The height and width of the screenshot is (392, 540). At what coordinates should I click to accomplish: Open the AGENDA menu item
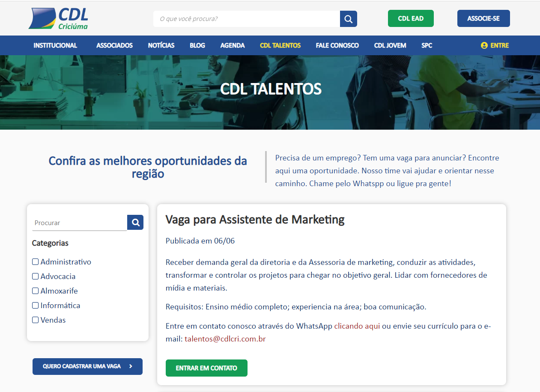[x=233, y=45]
